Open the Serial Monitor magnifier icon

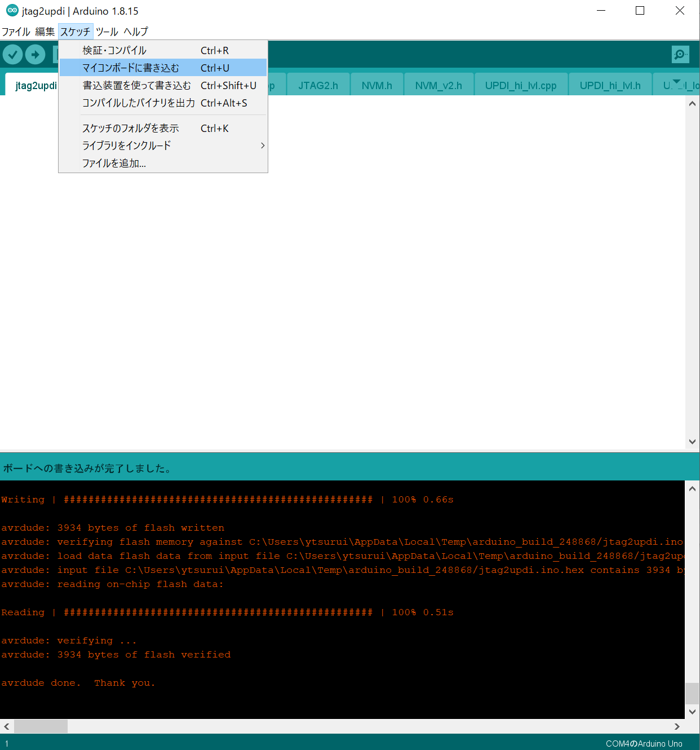point(680,55)
